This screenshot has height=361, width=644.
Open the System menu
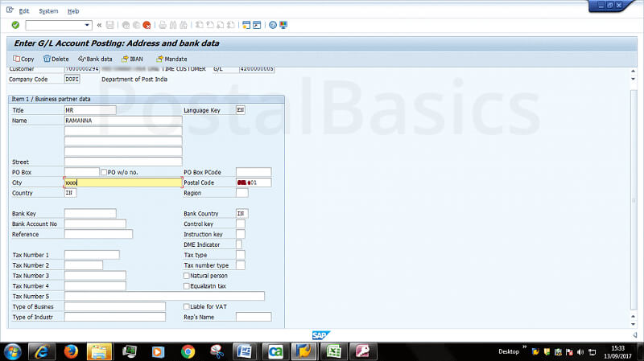pyautogui.click(x=48, y=11)
